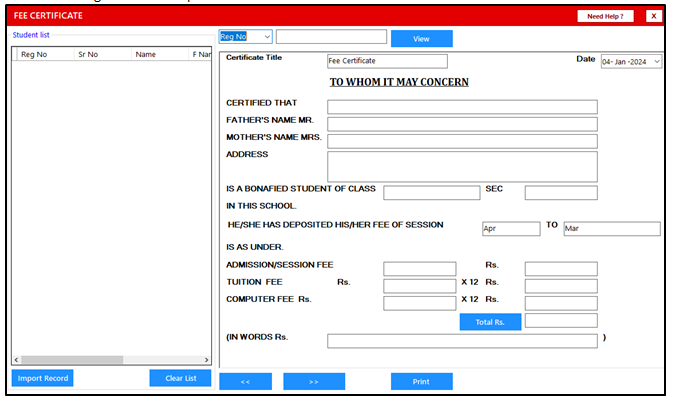Viewport: 673px width, 401px height.
Task: Click the Sr No column header
Action: (102, 54)
